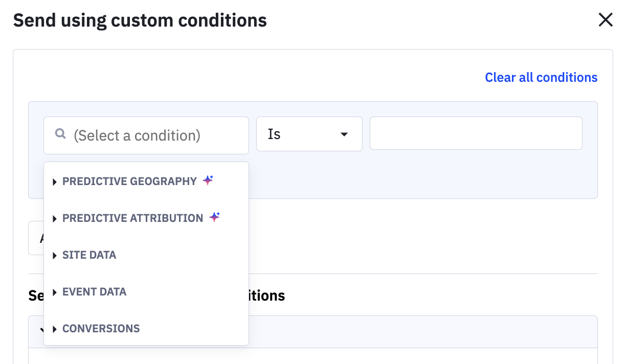Expand Predictive Attribution using its triangle
Screen dimensions: 628x364
55,219
